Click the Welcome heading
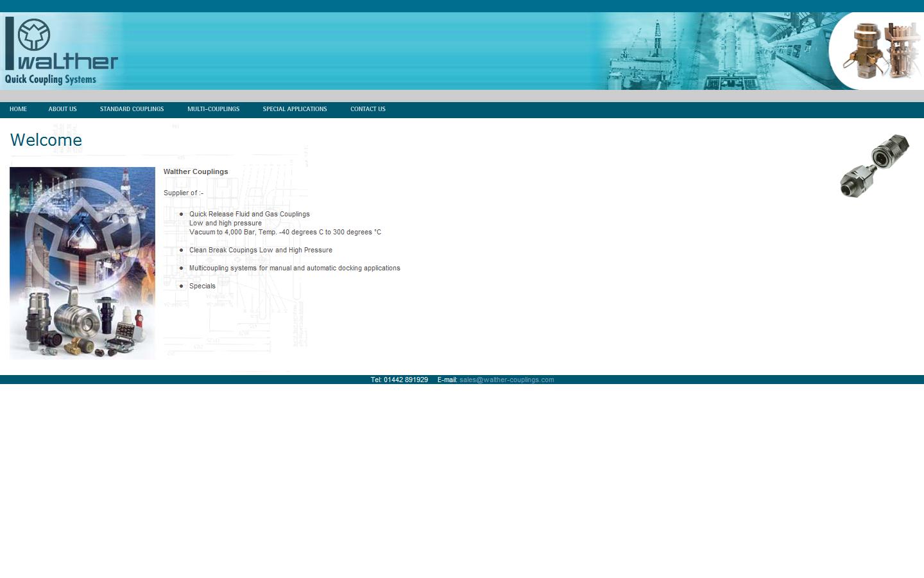 [x=46, y=140]
